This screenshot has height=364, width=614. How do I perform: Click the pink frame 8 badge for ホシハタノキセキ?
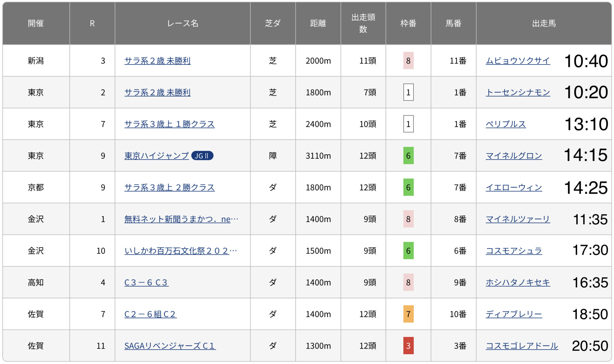[408, 282]
